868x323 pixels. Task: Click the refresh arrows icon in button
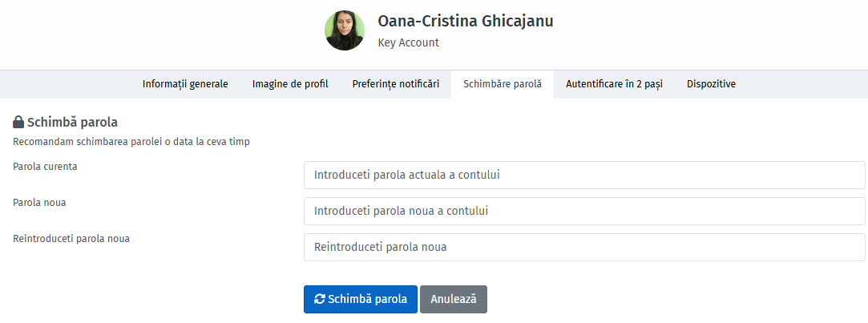click(320, 299)
